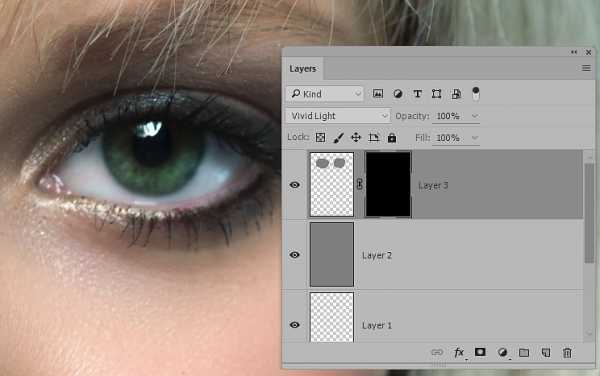Hide Layer 2 with eye icon

[x=295, y=255]
